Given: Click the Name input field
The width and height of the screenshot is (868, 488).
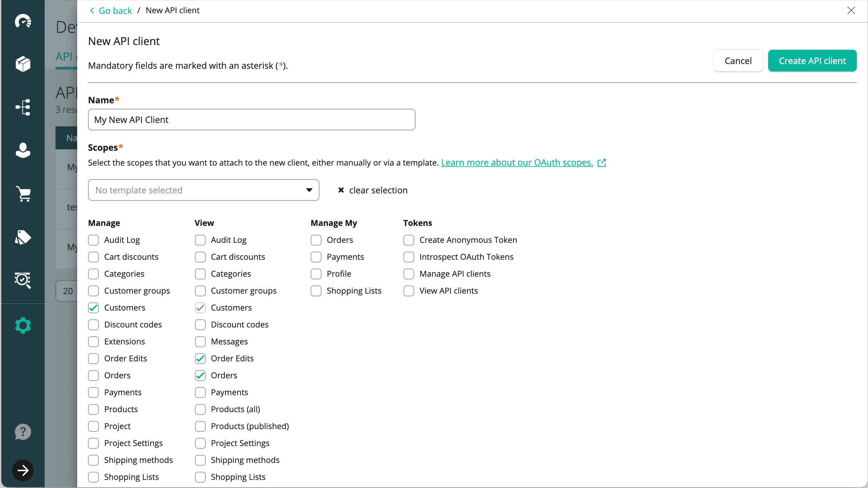Looking at the screenshot, I should pyautogui.click(x=251, y=120).
